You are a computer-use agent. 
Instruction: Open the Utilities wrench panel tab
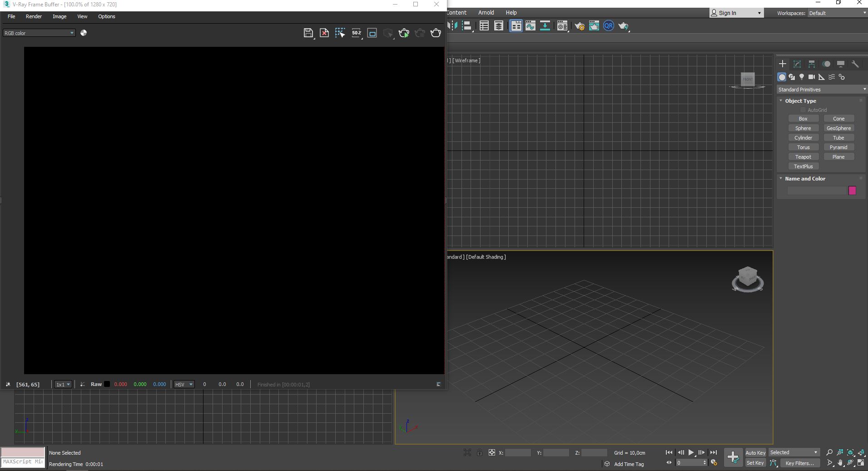click(x=855, y=64)
